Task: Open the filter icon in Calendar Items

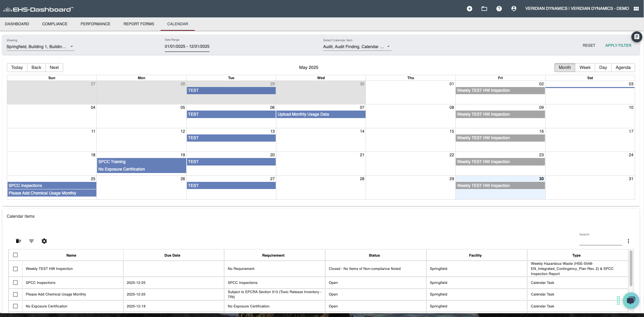Action: pyautogui.click(x=31, y=241)
